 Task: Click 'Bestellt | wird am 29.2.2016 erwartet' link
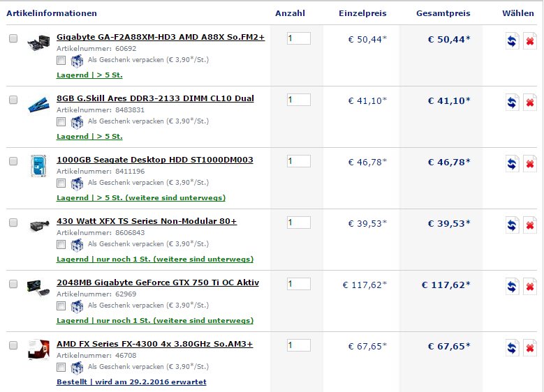131,382
